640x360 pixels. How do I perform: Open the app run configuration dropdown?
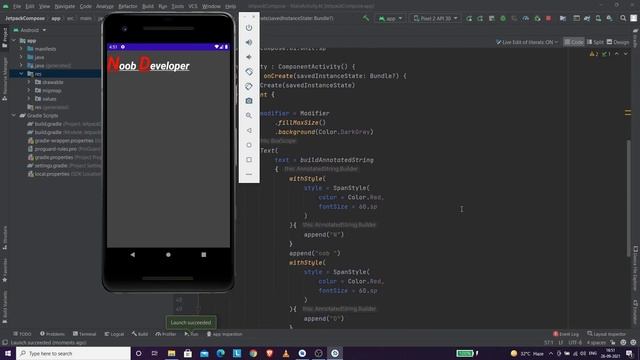click(390, 18)
